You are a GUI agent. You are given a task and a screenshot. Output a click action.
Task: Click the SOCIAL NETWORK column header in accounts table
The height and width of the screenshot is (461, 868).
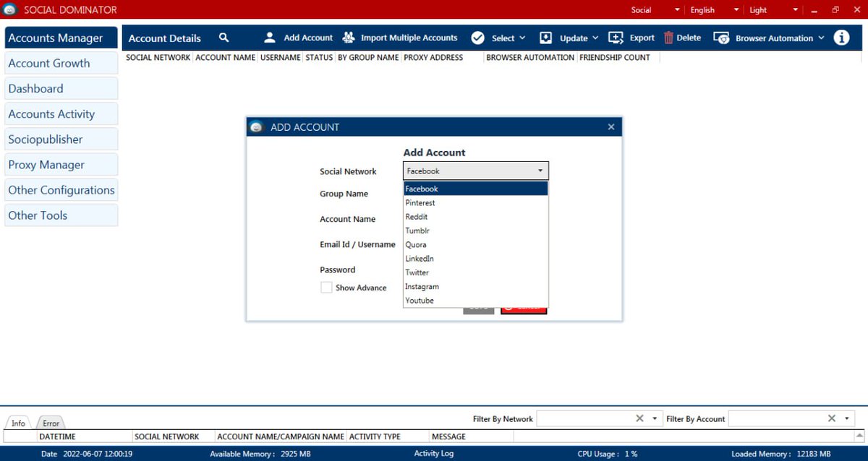[x=158, y=57]
